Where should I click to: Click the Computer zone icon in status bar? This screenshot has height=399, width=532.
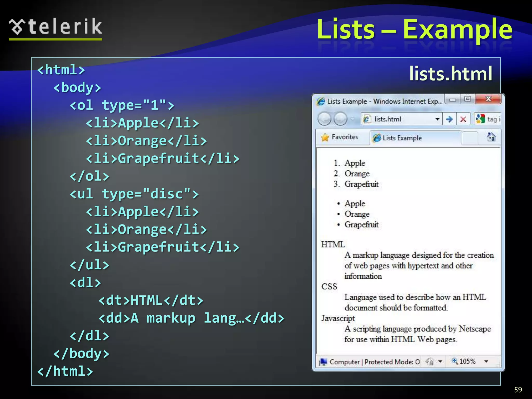click(x=323, y=362)
